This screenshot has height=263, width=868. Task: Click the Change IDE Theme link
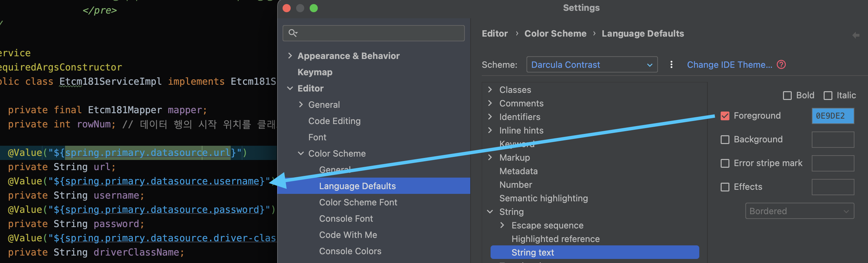[729, 64]
